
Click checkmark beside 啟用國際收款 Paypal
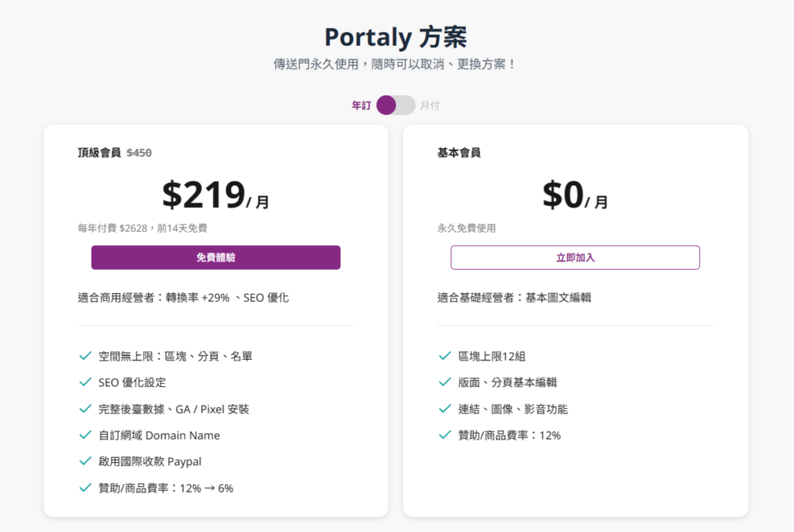pyautogui.click(x=85, y=461)
